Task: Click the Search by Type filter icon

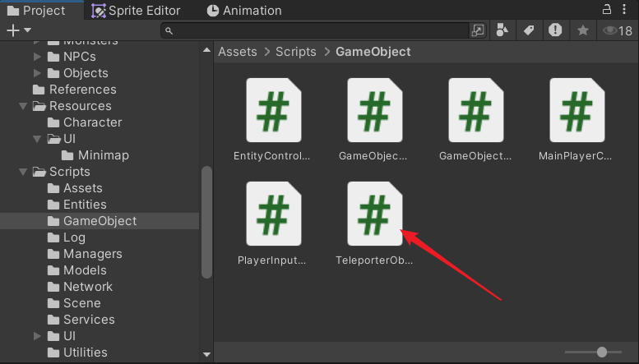Action: 502,30
